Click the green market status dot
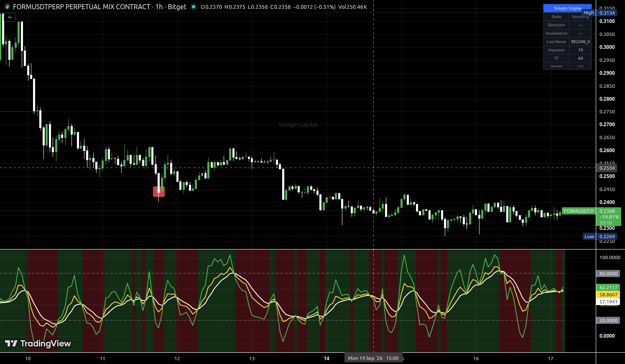Image resolution: width=625 pixels, height=364 pixels. coord(193,7)
